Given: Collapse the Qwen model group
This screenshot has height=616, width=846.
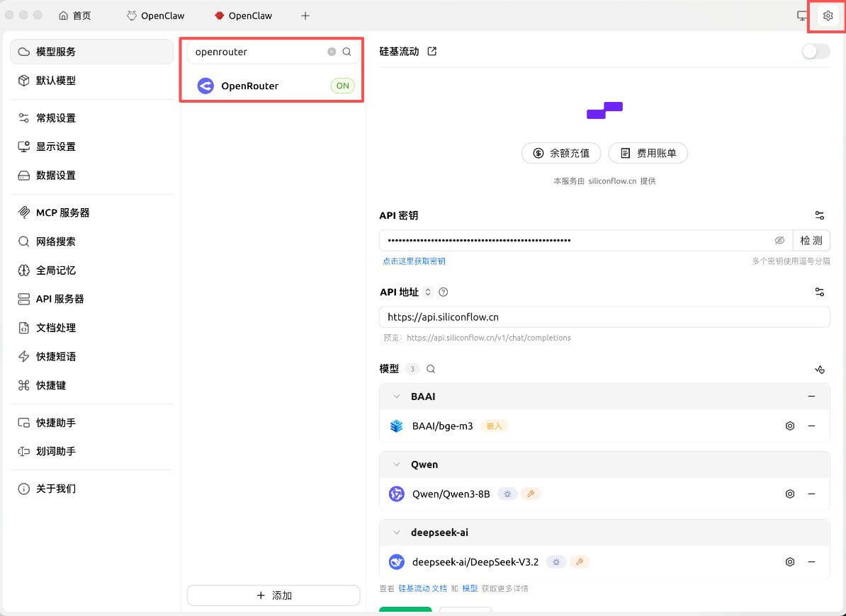Looking at the screenshot, I should [x=397, y=464].
